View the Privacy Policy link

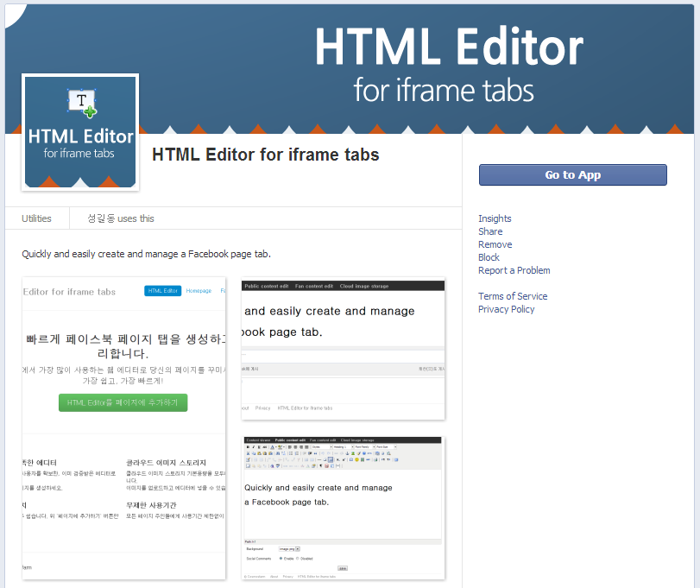[x=506, y=309]
